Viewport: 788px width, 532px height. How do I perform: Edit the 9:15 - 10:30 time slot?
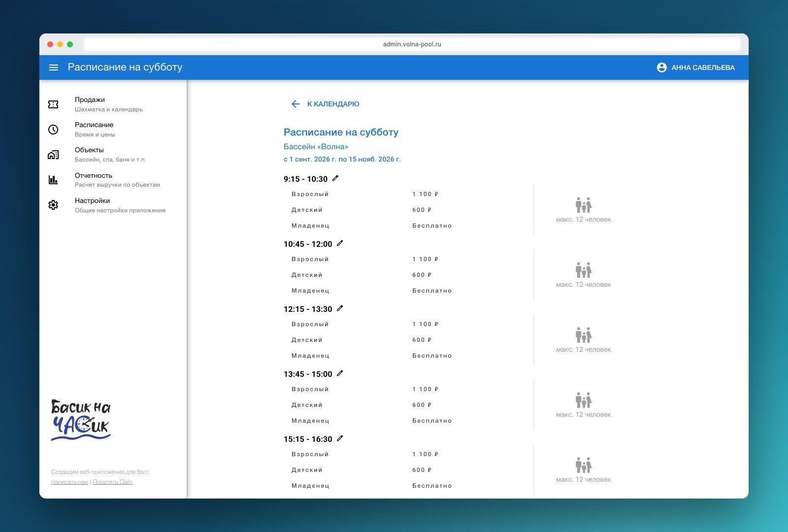pyautogui.click(x=335, y=178)
